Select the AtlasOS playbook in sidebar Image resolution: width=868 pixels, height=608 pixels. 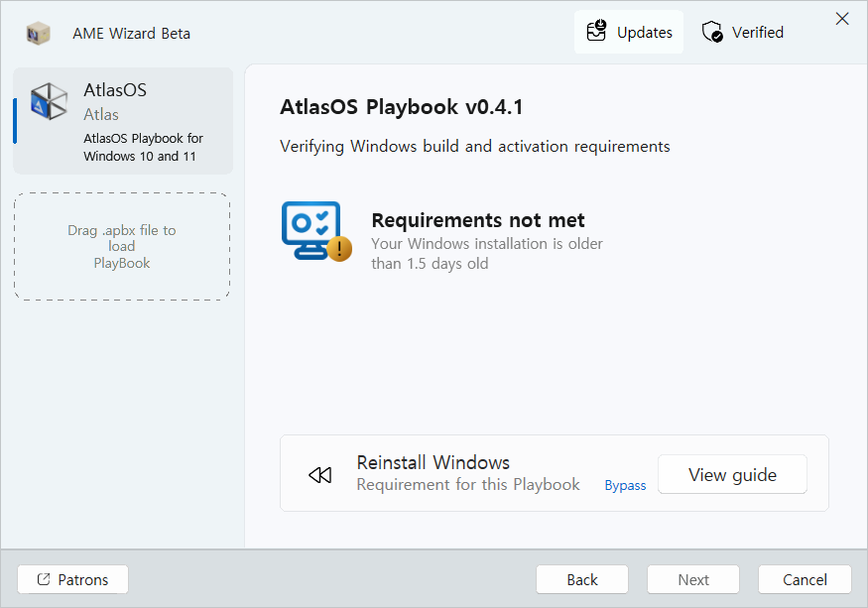(x=123, y=121)
